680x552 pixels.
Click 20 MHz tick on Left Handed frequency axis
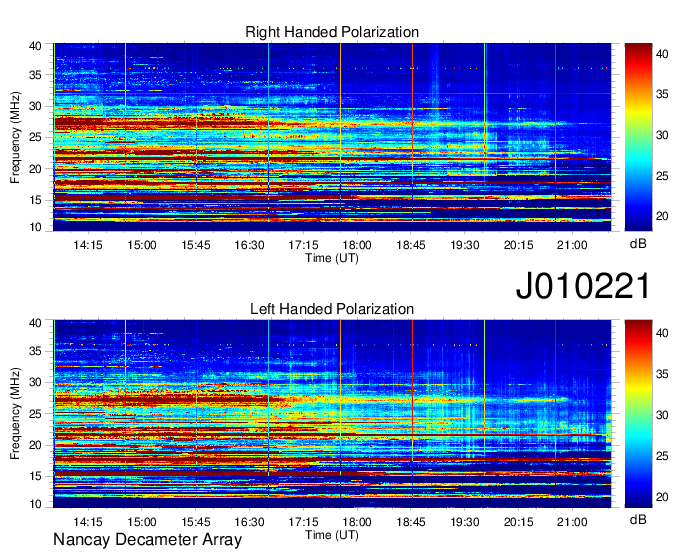click(x=35, y=445)
